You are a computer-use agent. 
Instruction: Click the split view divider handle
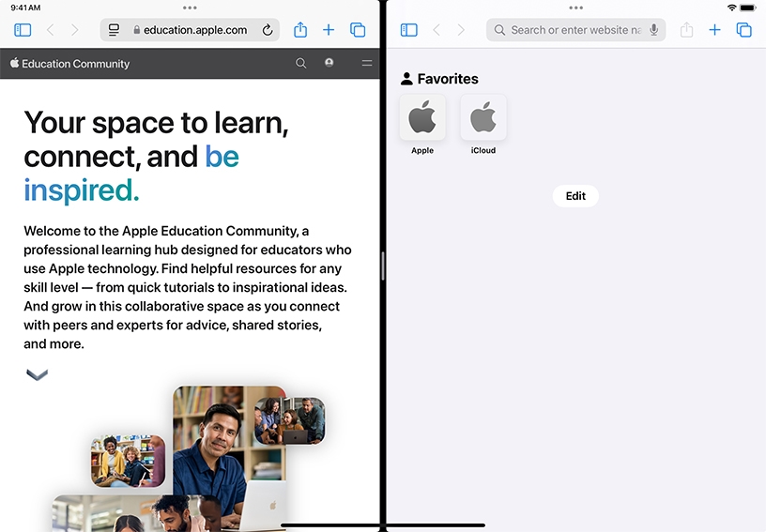(383, 266)
